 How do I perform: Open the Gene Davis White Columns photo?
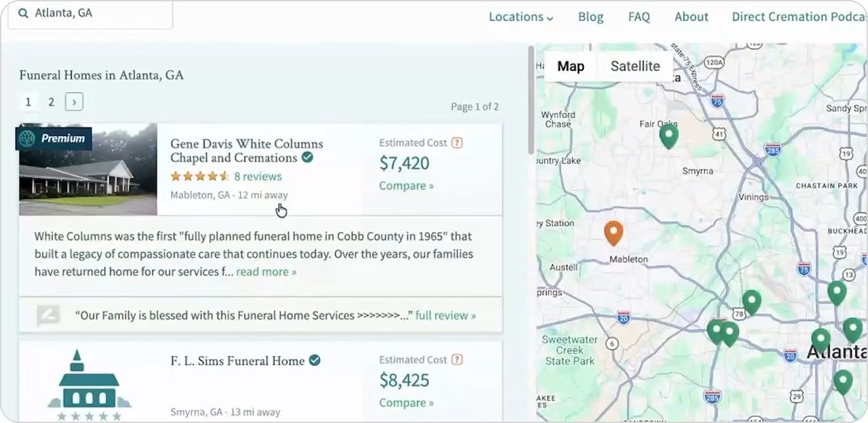[x=88, y=169]
